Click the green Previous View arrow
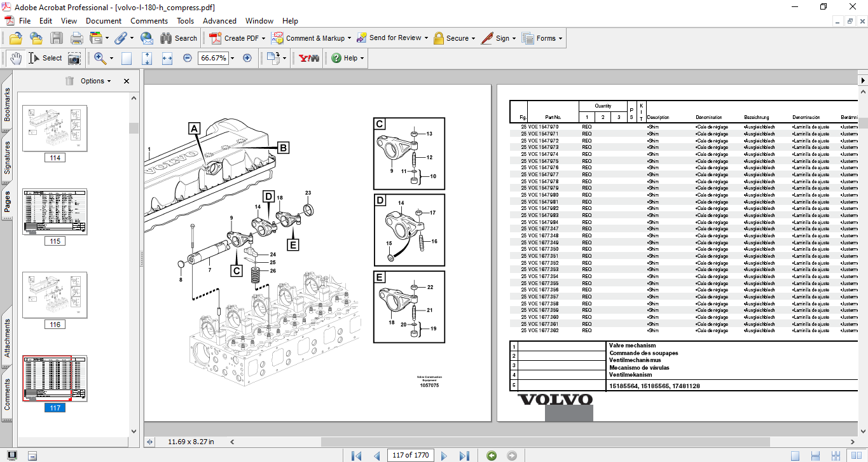 pos(491,456)
